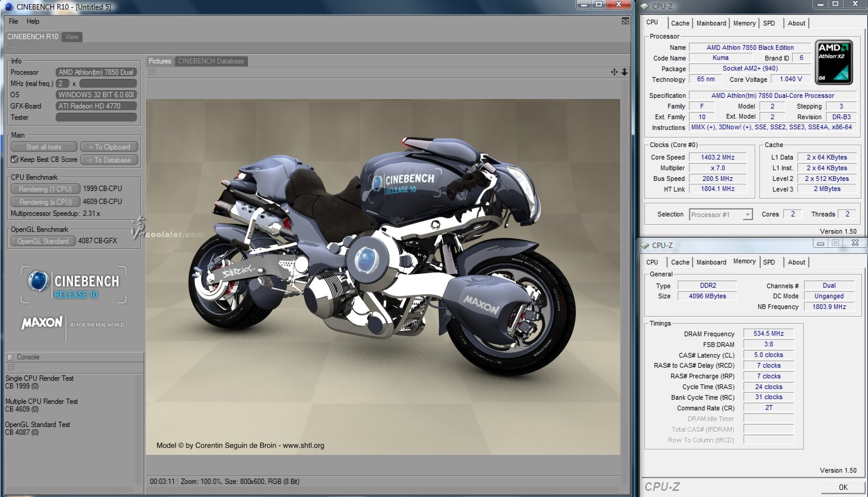Image resolution: width=868 pixels, height=497 pixels.
Task: Click the Processor name field in Info
Action: tap(96, 72)
